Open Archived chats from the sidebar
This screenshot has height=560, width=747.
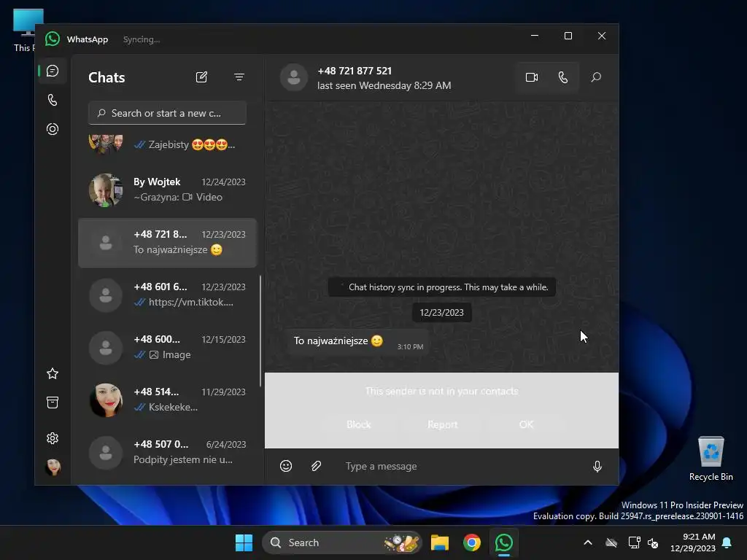tap(53, 402)
